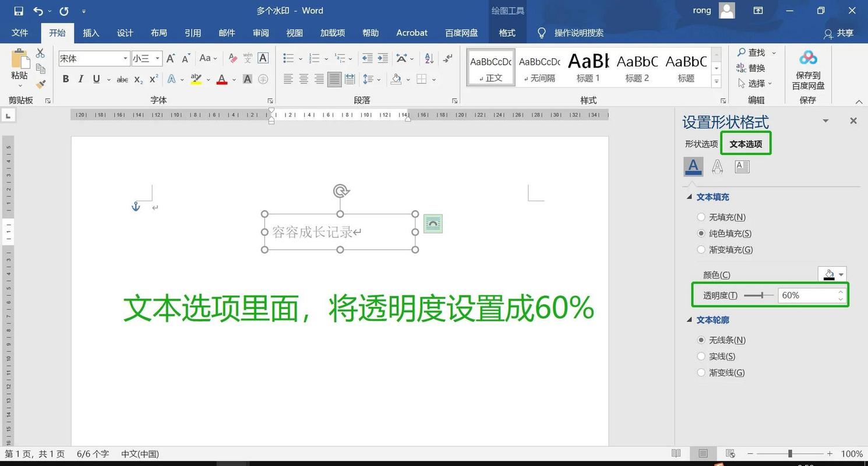Open Text Fill and Outline icon
This screenshot has width=868, height=466.
point(693,167)
